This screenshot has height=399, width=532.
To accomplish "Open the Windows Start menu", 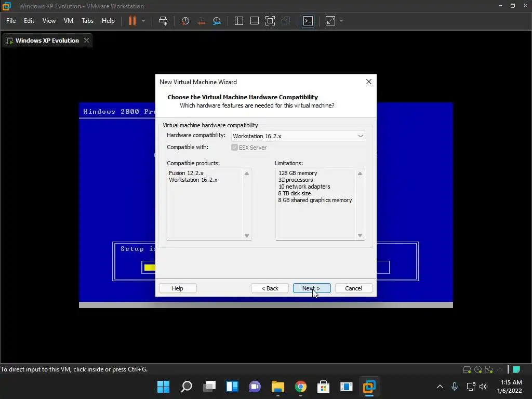I will [x=163, y=387].
